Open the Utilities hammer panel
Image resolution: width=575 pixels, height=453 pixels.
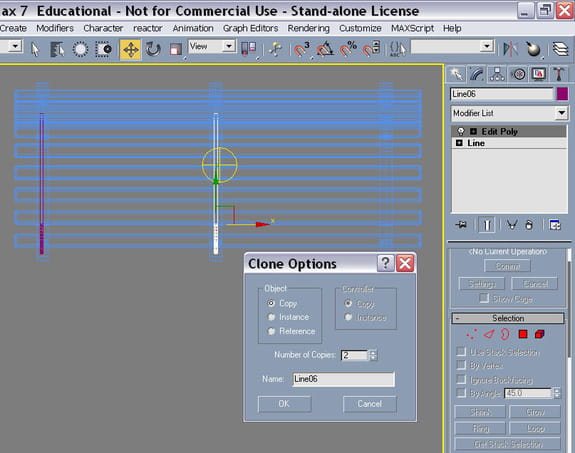558,74
